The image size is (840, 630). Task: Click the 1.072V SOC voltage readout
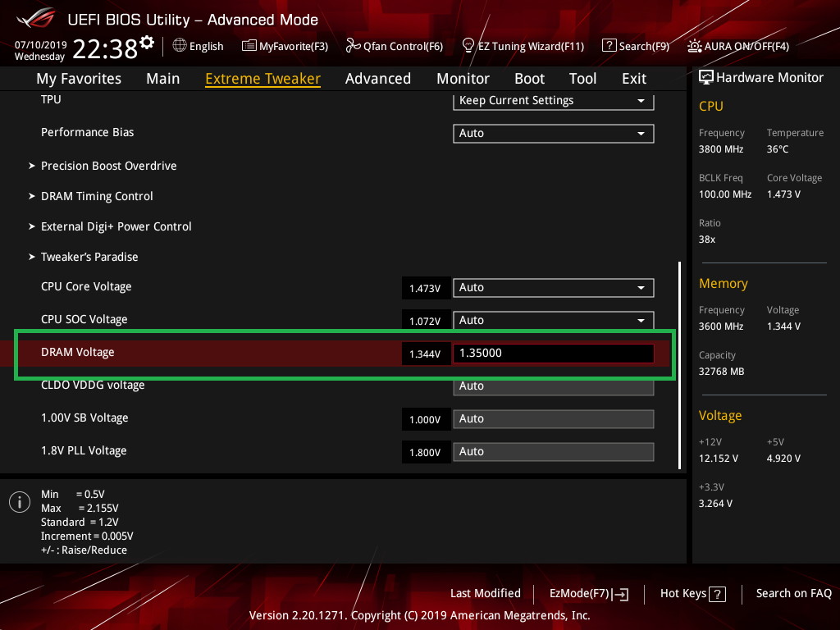pos(426,321)
